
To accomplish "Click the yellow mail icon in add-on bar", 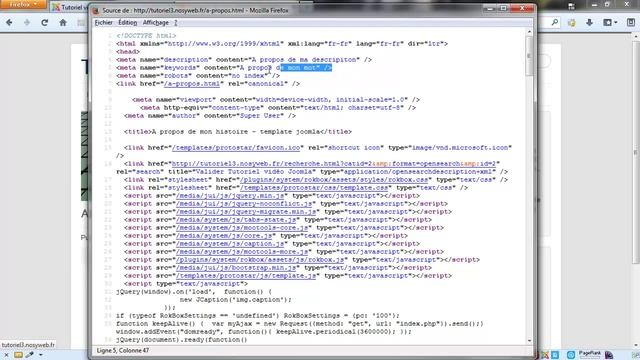I will 18,355.
